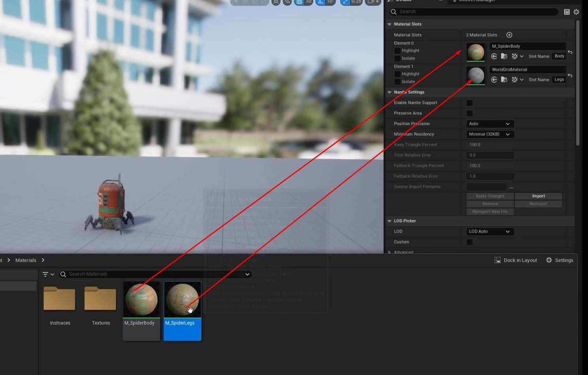The height and width of the screenshot is (375, 588).
Task: Expand the Advanced section
Action: [390, 252]
